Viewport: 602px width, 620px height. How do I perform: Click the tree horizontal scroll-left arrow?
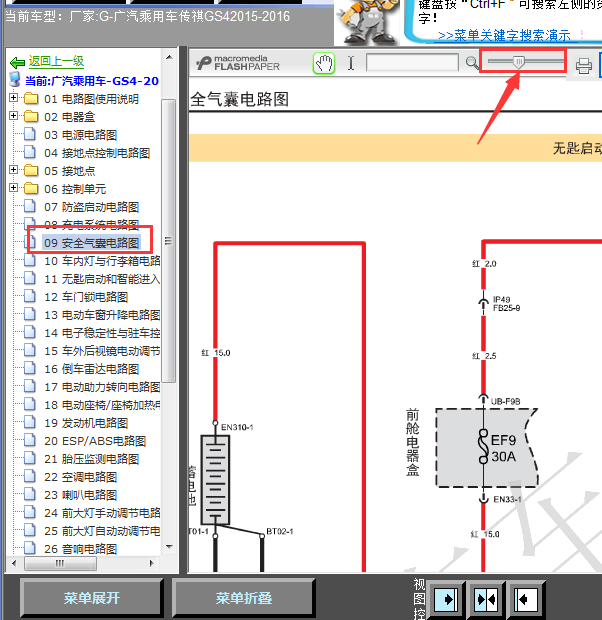[x=15, y=563]
